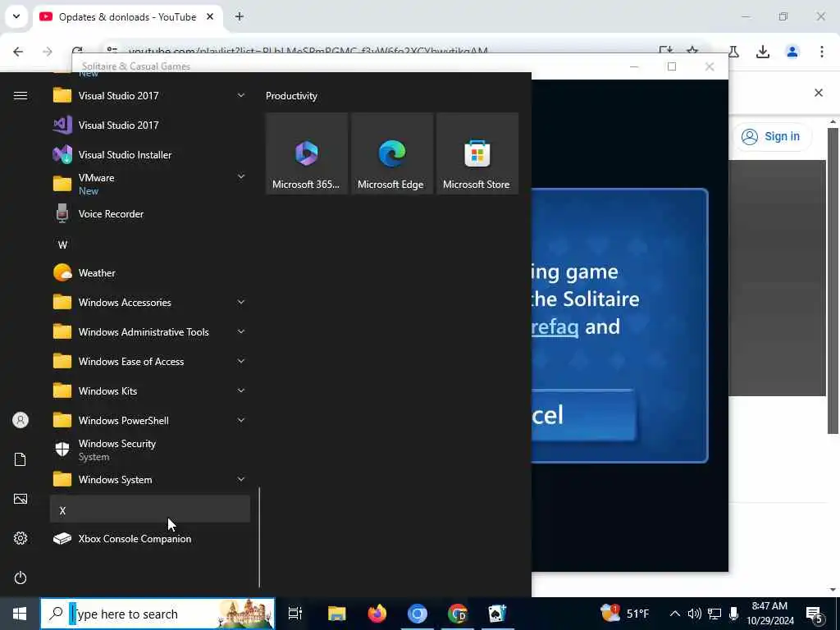
Task: Expand Windows Ease of Access folder
Action: (150, 361)
